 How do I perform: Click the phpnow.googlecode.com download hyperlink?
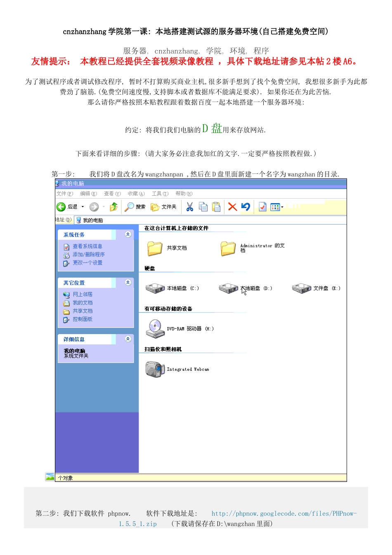284,514
